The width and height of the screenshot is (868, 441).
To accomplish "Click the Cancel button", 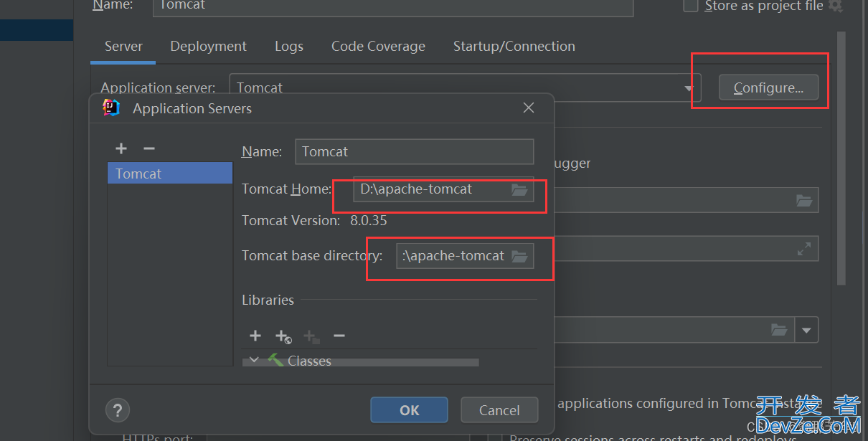I will point(499,410).
